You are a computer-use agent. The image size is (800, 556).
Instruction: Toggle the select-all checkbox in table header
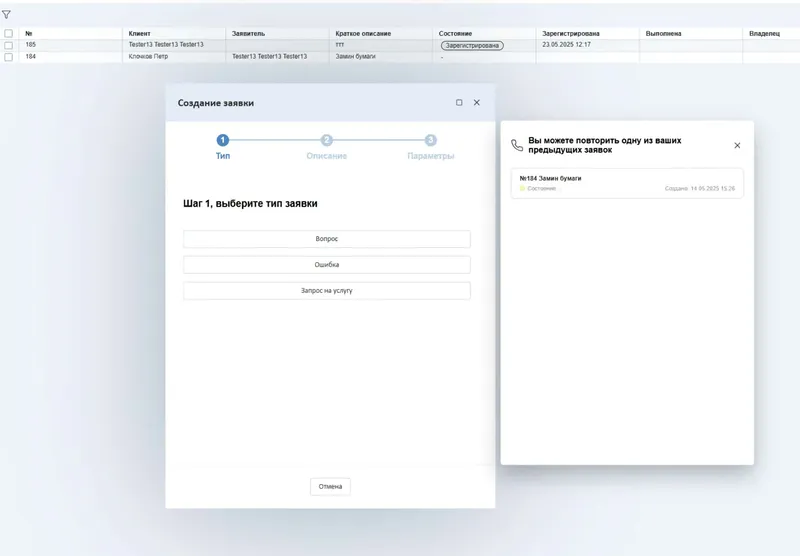pyautogui.click(x=9, y=33)
